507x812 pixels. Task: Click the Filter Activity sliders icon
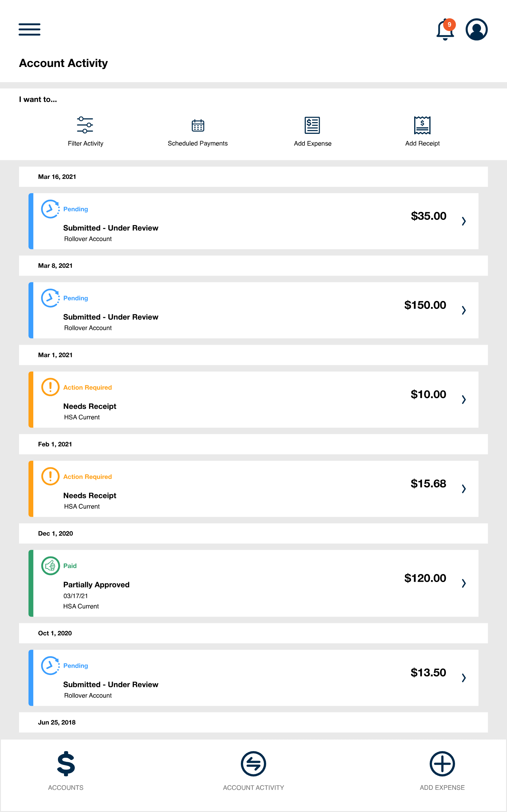[85, 125]
